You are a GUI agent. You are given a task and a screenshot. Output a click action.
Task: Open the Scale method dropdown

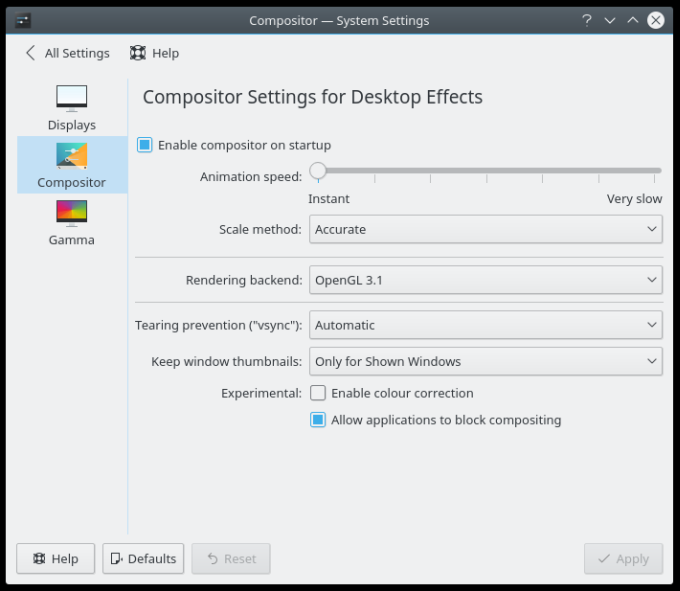coord(486,229)
